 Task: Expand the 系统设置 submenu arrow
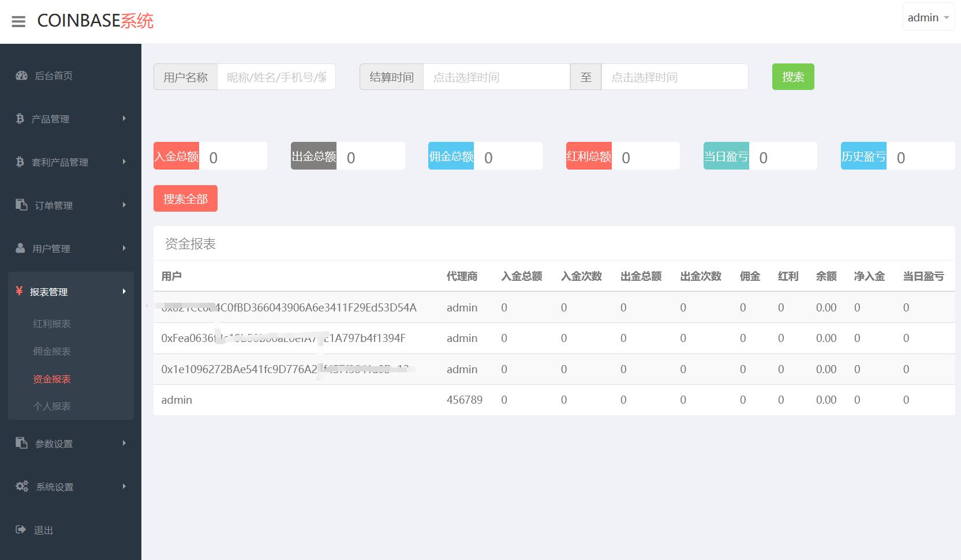pyautogui.click(x=124, y=486)
